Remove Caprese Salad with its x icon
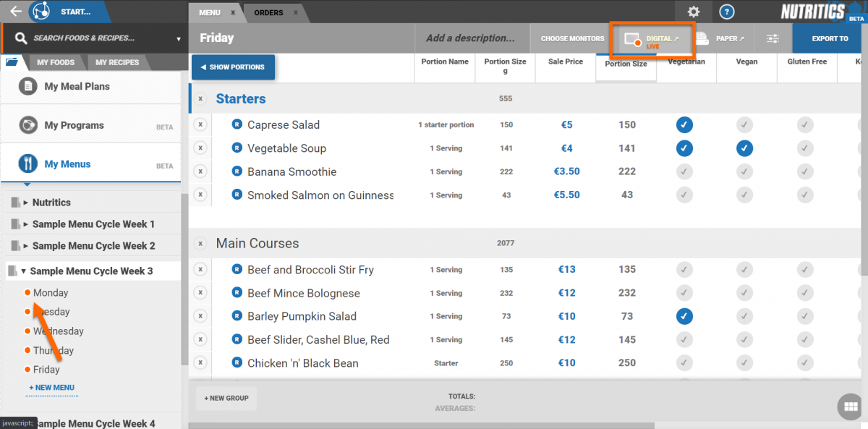The width and height of the screenshot is (868, 429). coord(200,124)
